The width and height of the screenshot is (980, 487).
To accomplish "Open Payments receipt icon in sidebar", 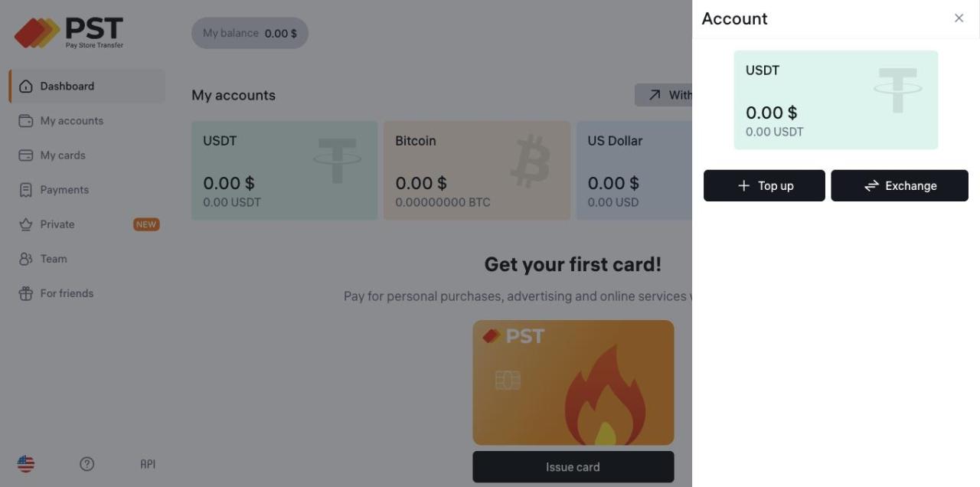I will 26,190.
